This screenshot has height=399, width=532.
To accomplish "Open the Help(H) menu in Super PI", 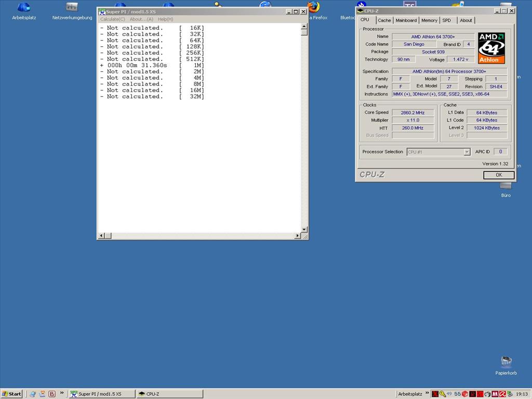I will click(x=166, y=19).
